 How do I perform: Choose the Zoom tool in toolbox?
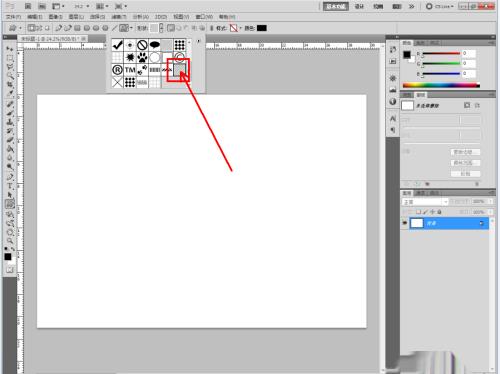point(10,240)
